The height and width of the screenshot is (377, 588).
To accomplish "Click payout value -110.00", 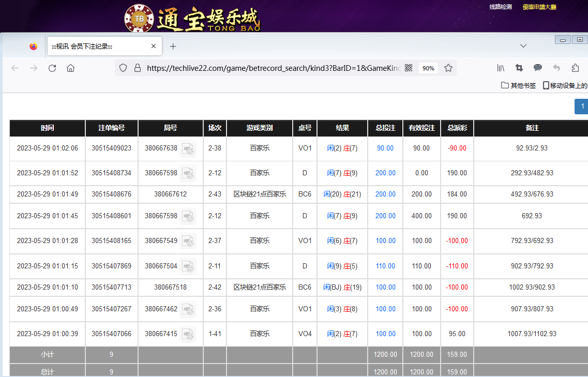I will tap(457, 266).
